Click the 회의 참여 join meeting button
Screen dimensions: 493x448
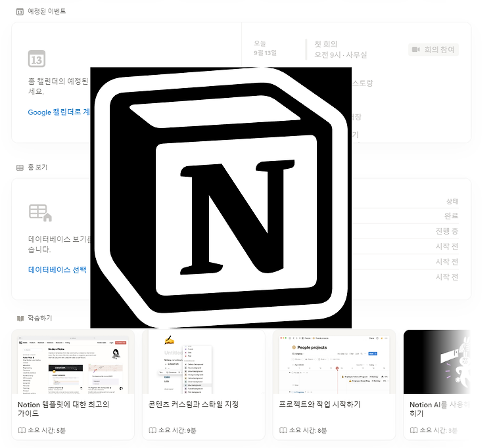pos(433,50)
